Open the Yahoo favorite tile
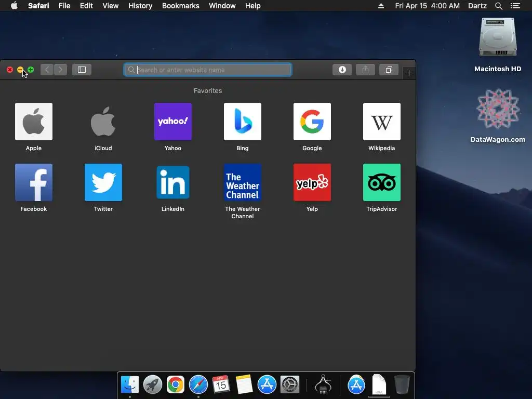Image resolution: width=532 pixels, height=399 pixels. pos(172,122)
